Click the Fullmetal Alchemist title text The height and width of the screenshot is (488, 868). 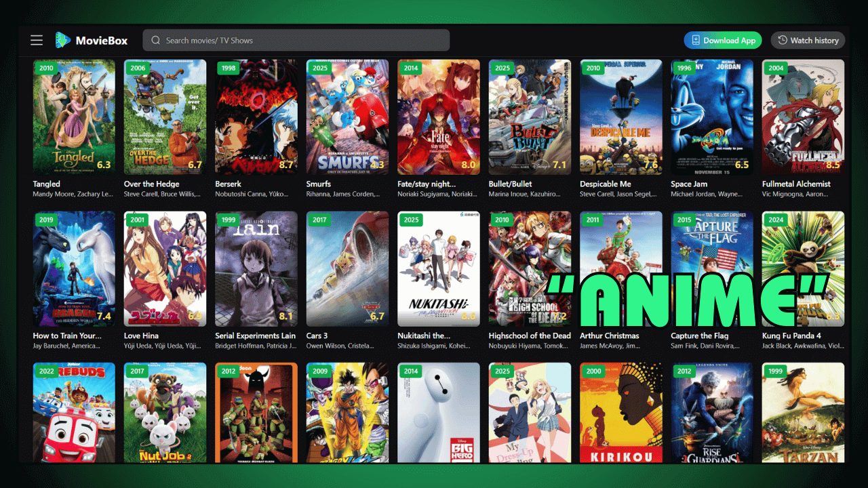pos(796,184)
